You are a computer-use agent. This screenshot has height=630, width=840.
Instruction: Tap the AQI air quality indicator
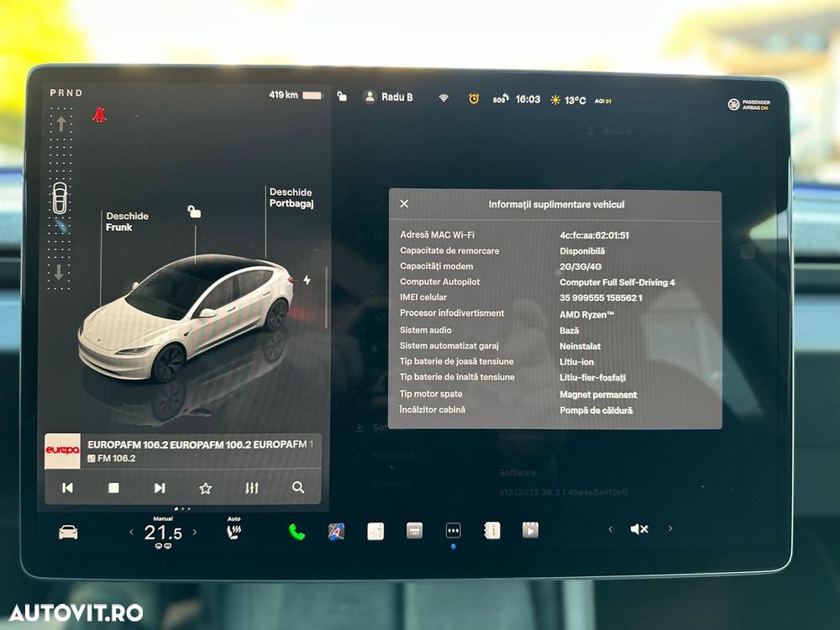point(602,101)
